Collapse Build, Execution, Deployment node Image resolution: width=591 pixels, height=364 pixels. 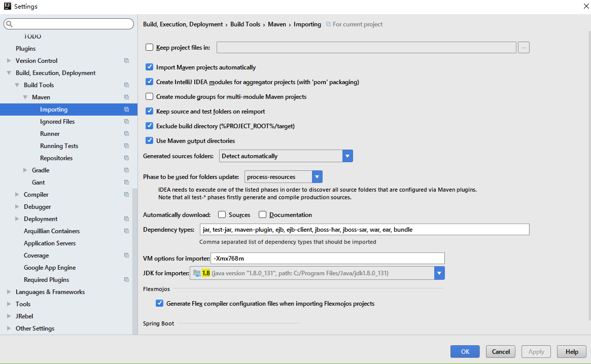(x=9, y=72)
